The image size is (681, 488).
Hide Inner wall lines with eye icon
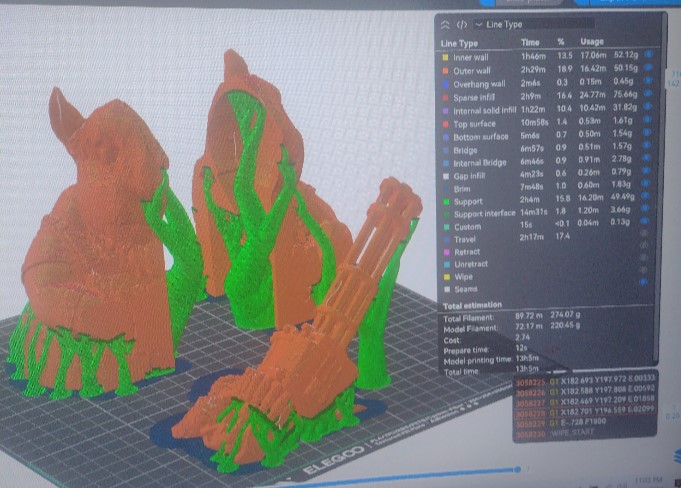click(x=649, y=54)
